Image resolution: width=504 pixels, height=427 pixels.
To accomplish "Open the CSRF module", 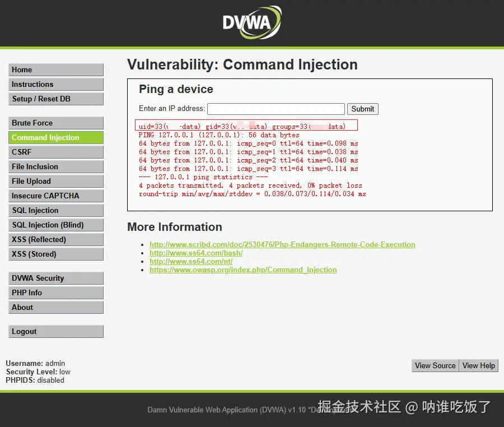I will (56, 152).
